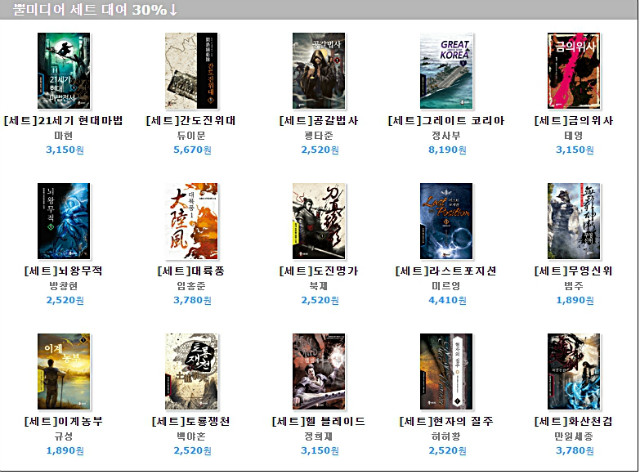Select the 2,520원 price under 현자의 질주

point(447,451)
